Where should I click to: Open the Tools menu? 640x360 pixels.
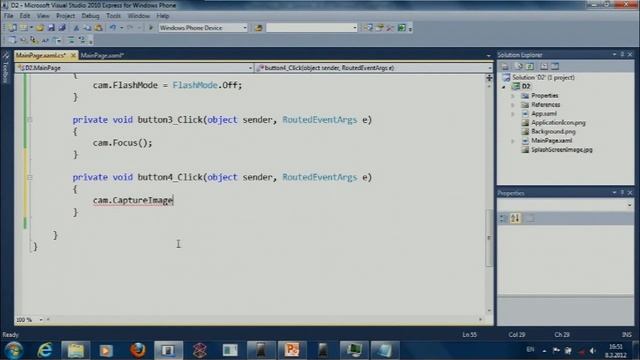click(113, 16)
